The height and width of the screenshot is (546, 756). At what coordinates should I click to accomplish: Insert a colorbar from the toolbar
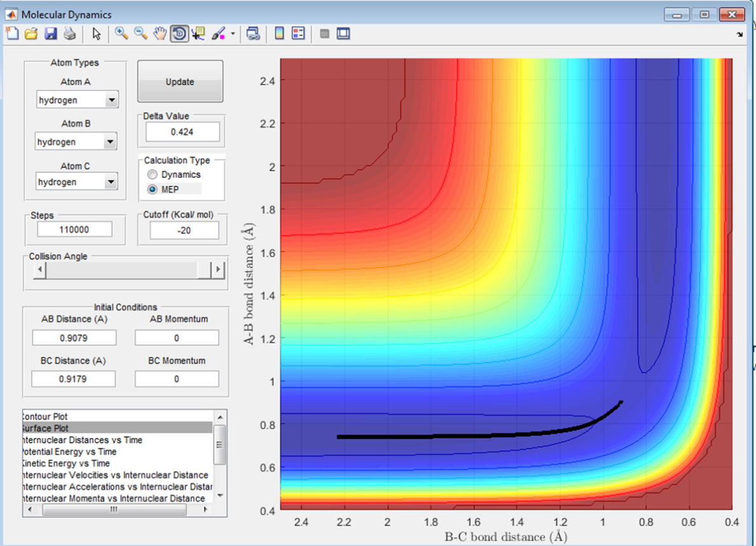(x=279, y=34)
